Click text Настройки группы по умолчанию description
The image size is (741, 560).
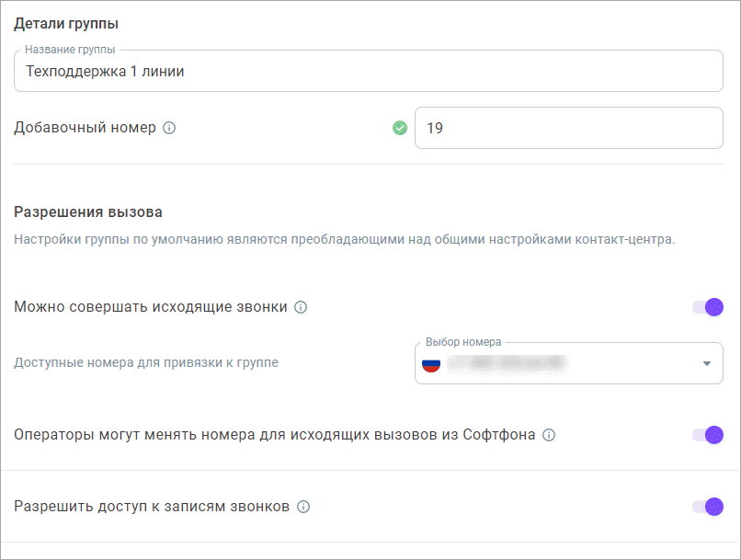point(344,240)
